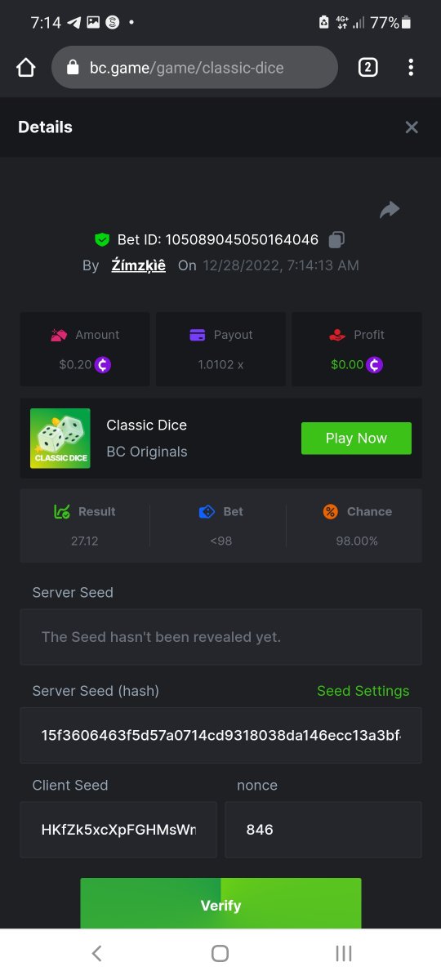The width and height of the screenshot is (441, 980).
Task: Tap the browser home icon
Action: pyautogui.click(x=26, y=67)
